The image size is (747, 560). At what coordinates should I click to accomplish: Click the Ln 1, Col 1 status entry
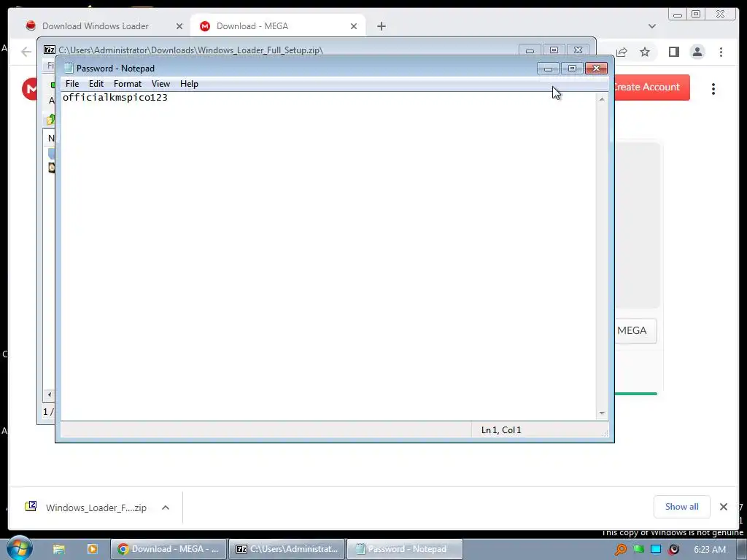[501, 430]
